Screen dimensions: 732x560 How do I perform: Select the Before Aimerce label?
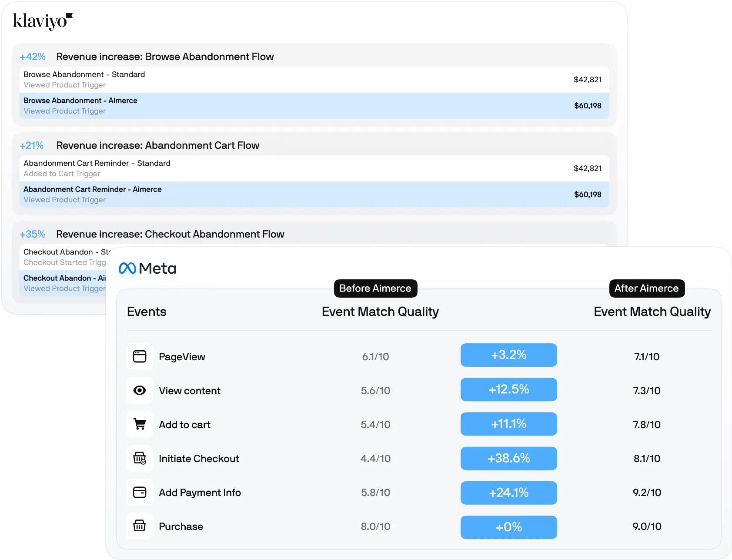375,288
